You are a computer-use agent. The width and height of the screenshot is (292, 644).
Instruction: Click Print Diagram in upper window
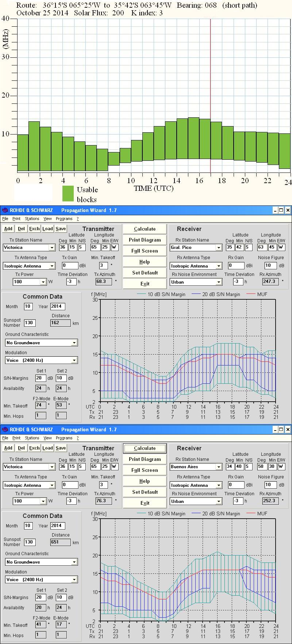tap(145, 240)
